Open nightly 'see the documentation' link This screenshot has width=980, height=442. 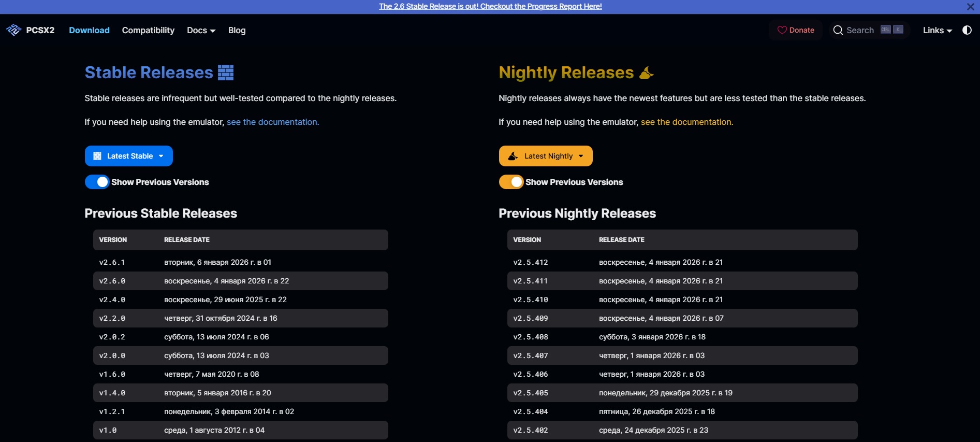[687, 122]
